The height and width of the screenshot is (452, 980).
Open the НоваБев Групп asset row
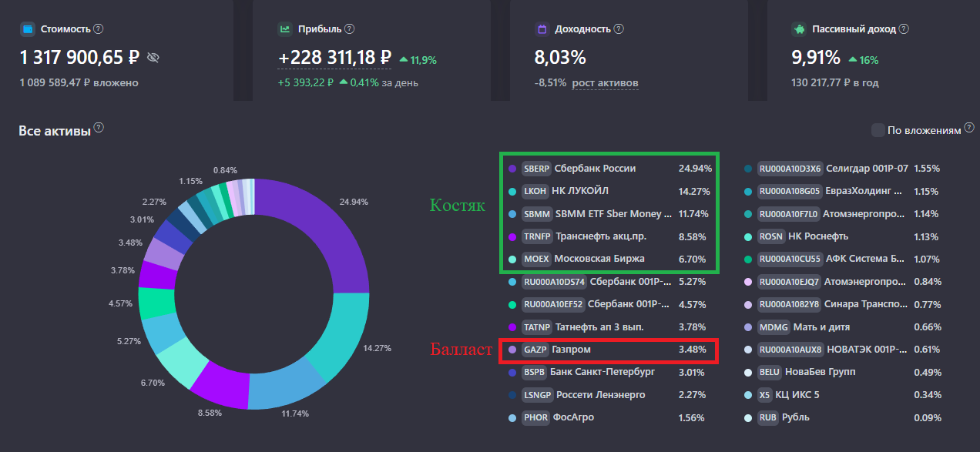coord(844,373)
